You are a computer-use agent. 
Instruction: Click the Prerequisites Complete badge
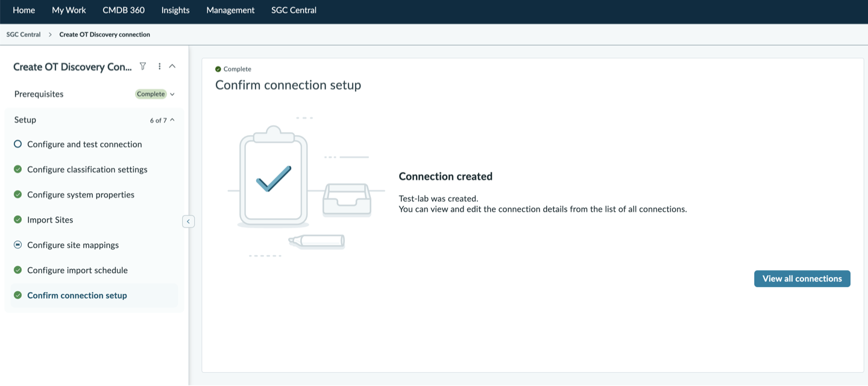pyautogui.click(x=151, y=94)
